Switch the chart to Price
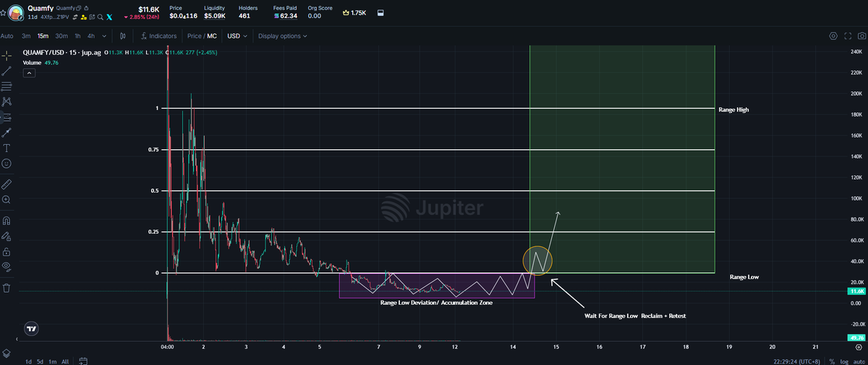The height and width of the screenshot is (365, 868). 195,35
